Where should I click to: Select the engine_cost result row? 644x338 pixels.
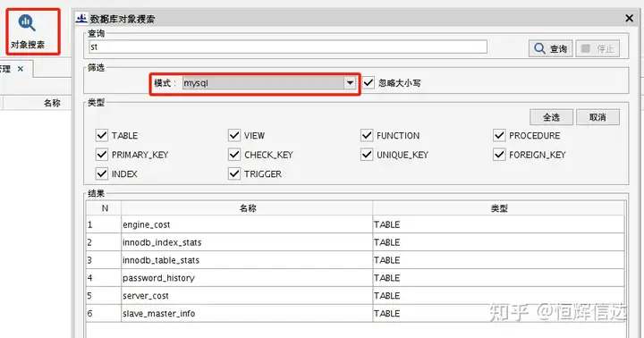point(355,224)
